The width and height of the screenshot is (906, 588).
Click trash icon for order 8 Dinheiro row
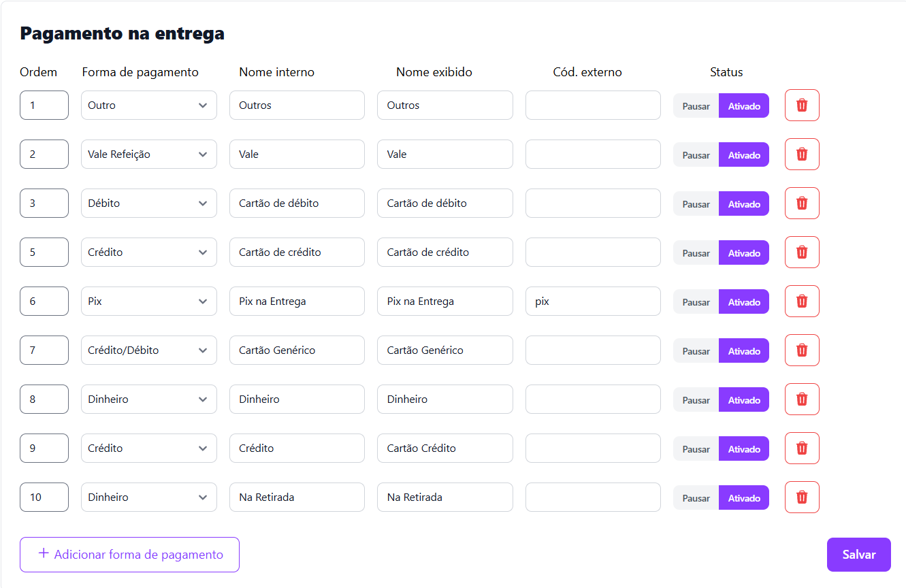pos(802,399)
